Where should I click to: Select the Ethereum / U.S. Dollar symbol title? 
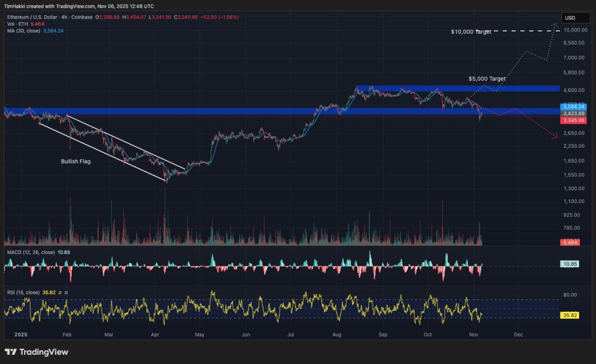click(x=33, y=17)
